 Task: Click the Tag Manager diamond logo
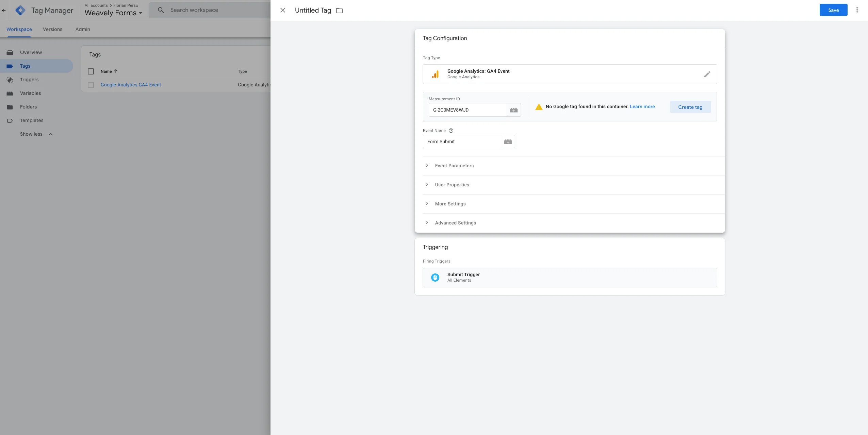20,10
